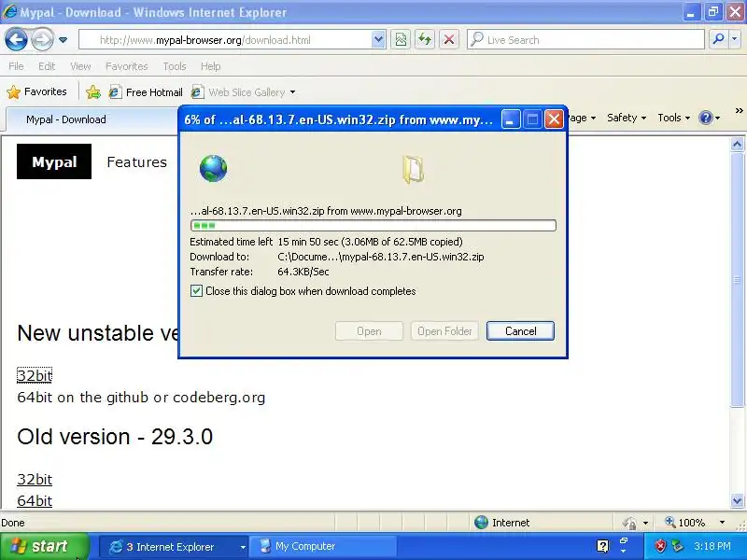Click the vertical scrollbar thumb
The height and width of the screenshot is (560, 747).
coord(737,280)
